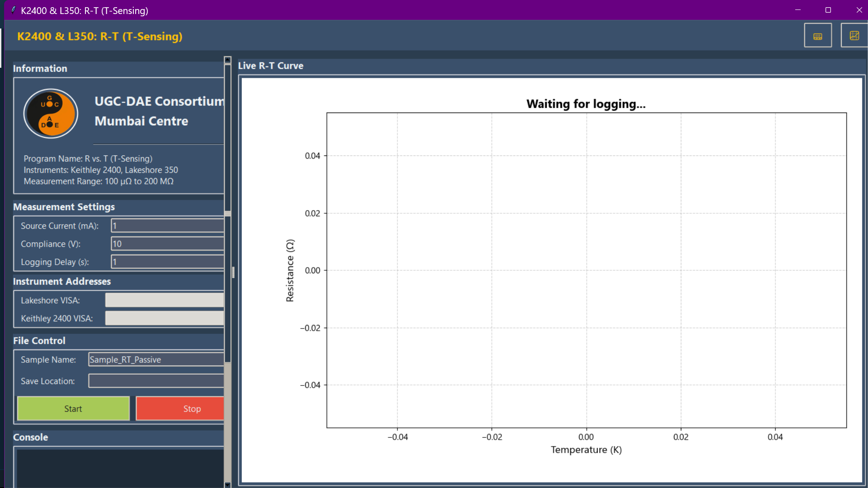Click the Save Location field

coord(156,381)
